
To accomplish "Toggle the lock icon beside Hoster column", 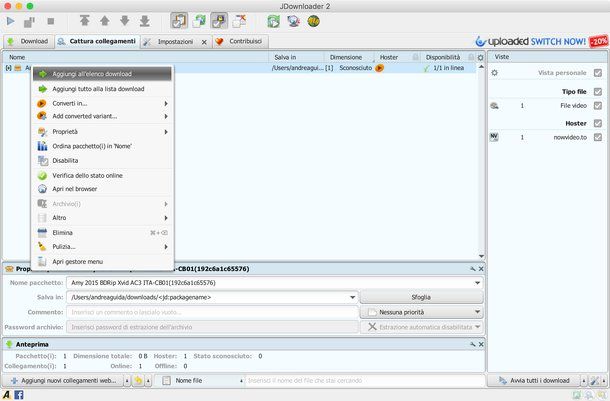I will [415, 58].
